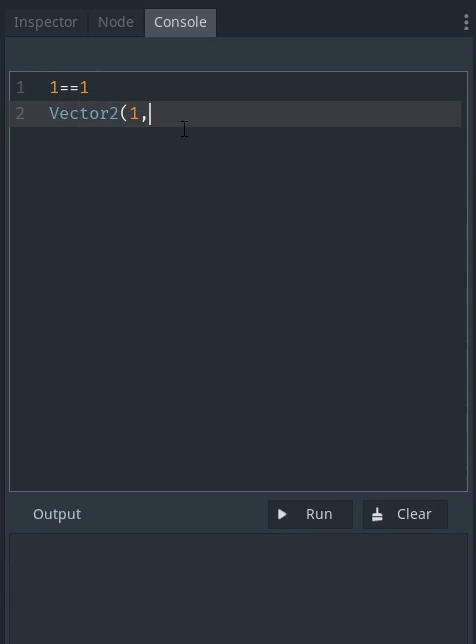This screenshot has width=476, height=644.
Task: Click the first orange 1 on line 1
Action: [54, 88]
